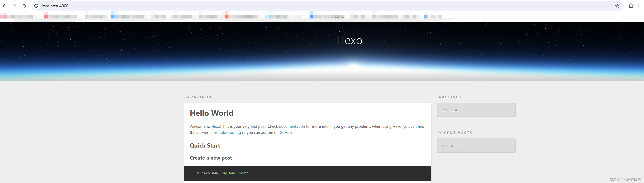The image size is (644, 183).
Task: Open the documentation link
Action: [x=292, y=126]
